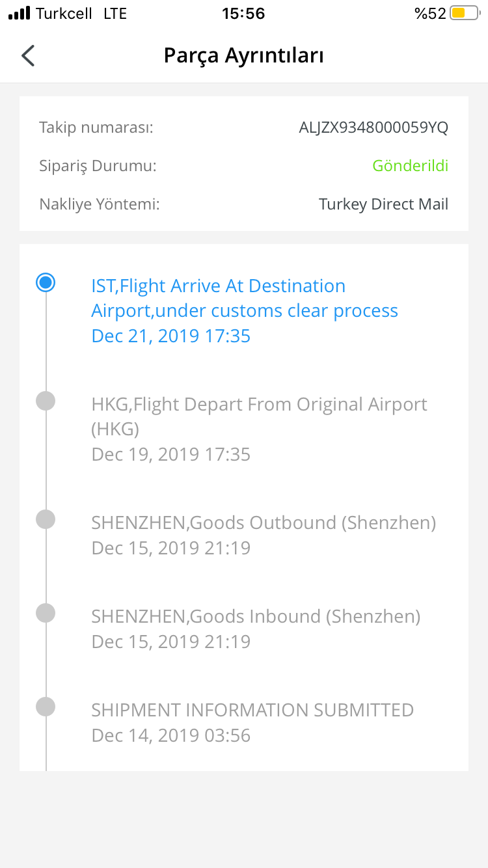The height and width of the screenshot is (868, 488).
Task: Tap the Takip numarası label
Action: pos(96,128)
